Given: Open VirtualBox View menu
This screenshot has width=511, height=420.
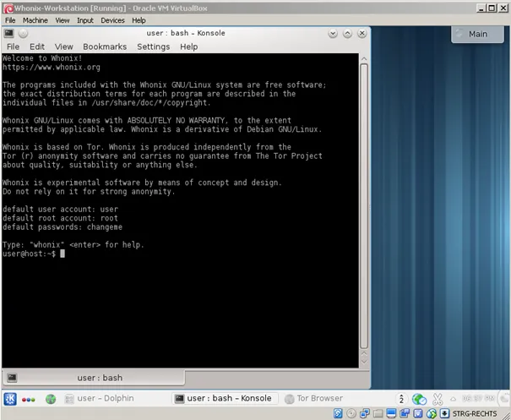Looking at the screenshot, I should (x=63, y=20).
